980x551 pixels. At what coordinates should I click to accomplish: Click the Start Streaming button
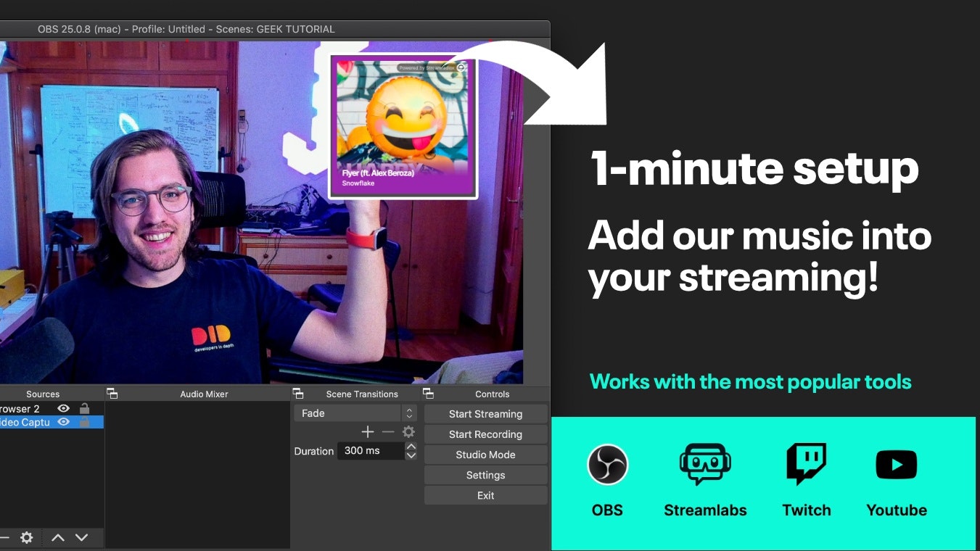pos(485,414)
